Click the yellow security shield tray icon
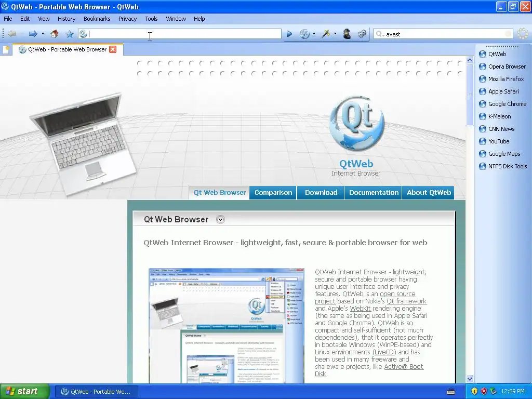Viewport: 532px width, 399px height. point(474,392)
